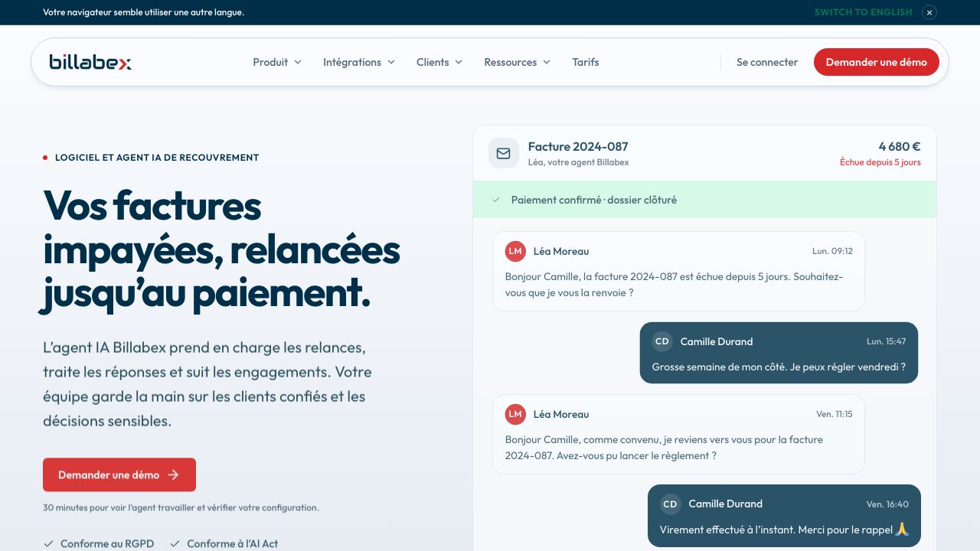Viewport: 980px width, 551px height.
Task: Click the Échue depuis 5 jours status
Action: coord(880,162)
